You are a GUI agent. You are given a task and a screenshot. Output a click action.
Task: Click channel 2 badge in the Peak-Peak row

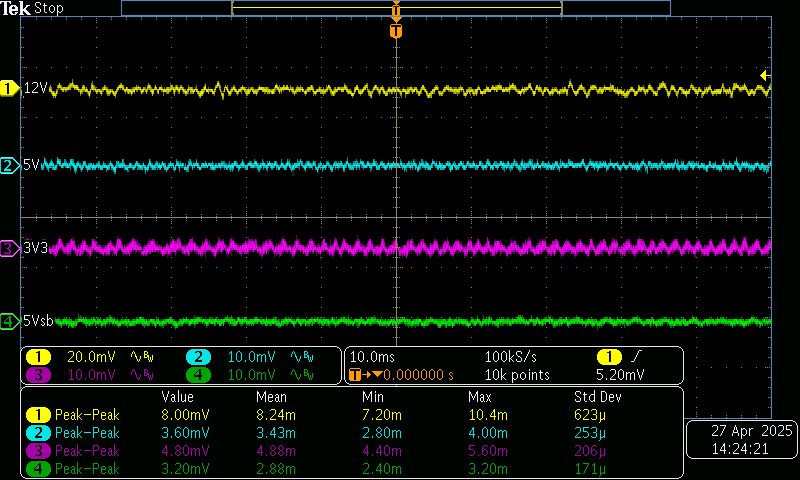click(x=38, y=433)
